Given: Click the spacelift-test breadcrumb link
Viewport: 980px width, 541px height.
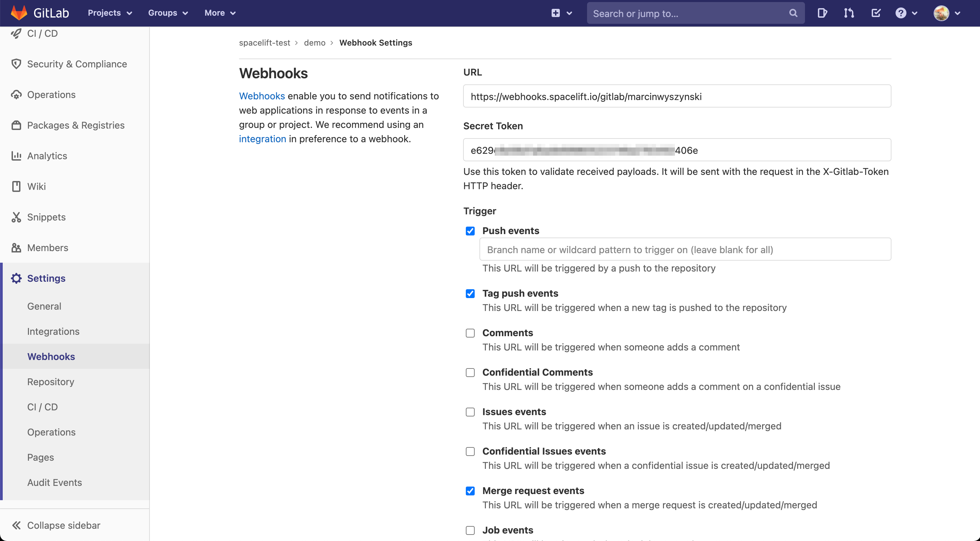Looking at the screenshot, I should point(264,43).
